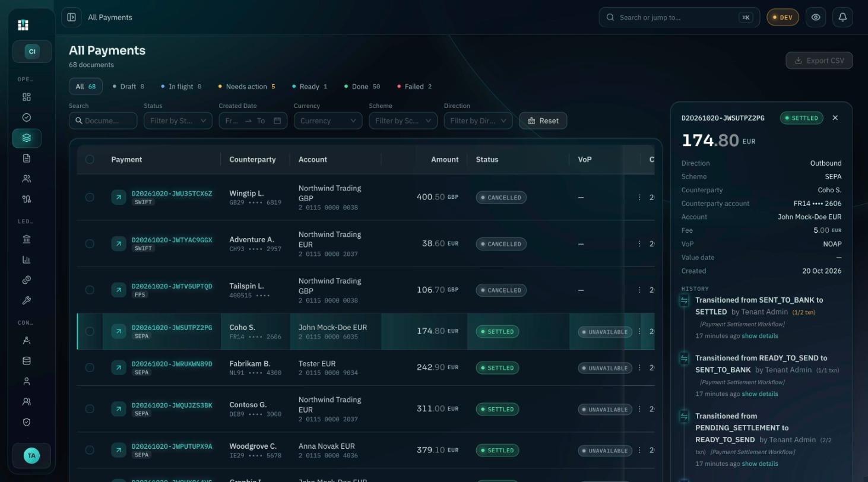Screen dimensions: 868x482
Task: Switch to the Done 50 tab
Action: [x=362, y=87]
